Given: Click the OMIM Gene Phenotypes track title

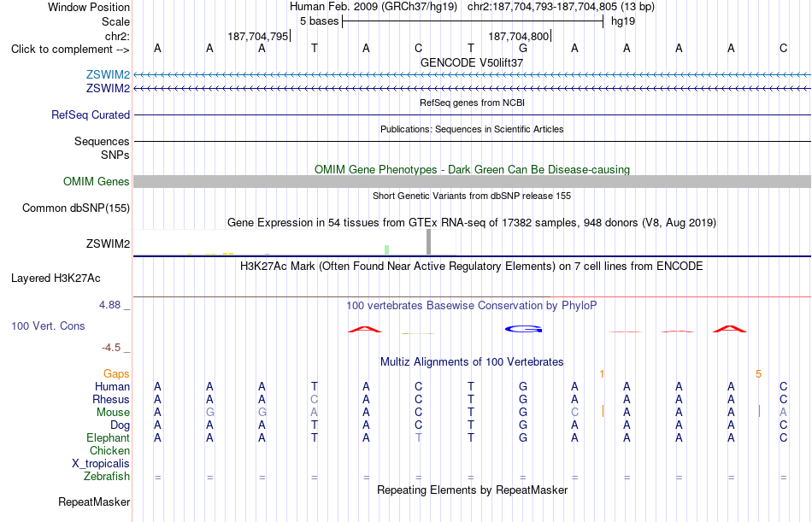Looking at the screenshot, I should 472,169.
